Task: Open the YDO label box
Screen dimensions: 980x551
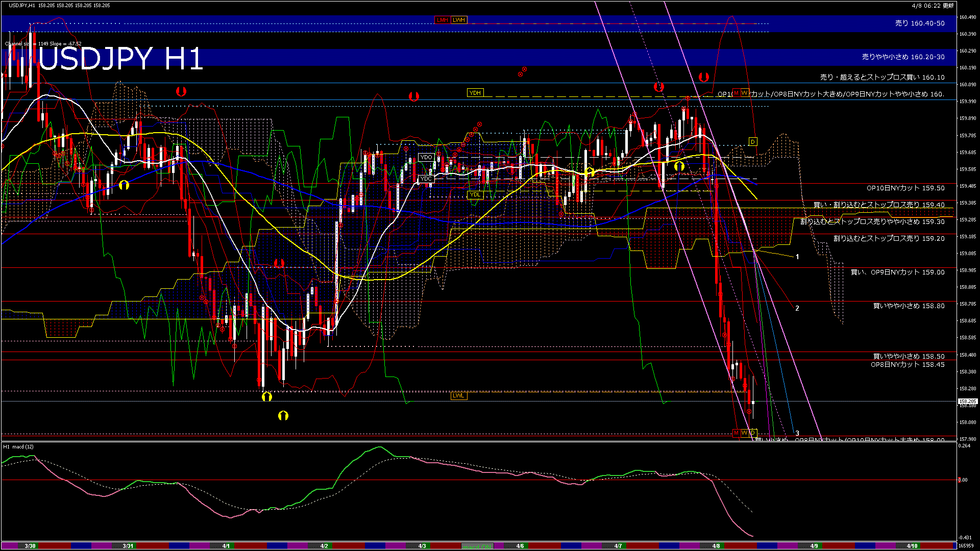Action: (x=426, y=158)
